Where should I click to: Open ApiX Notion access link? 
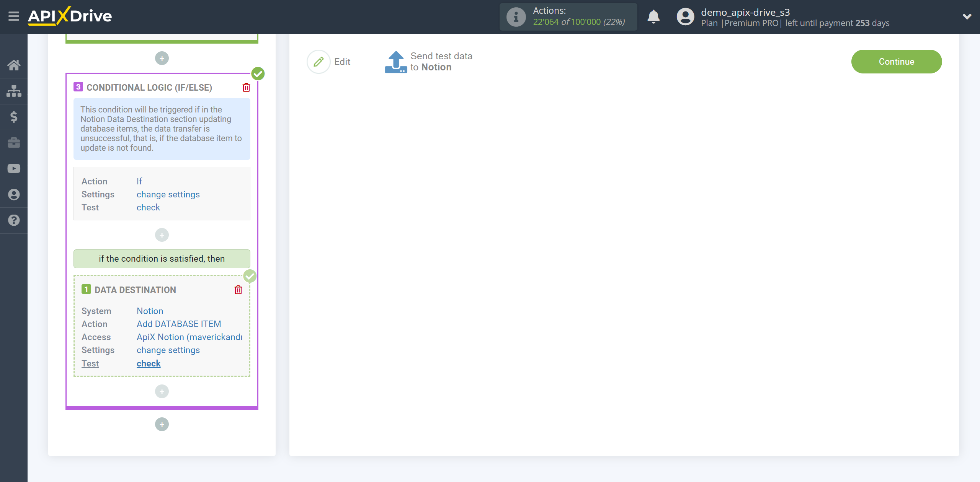(189, 337)
